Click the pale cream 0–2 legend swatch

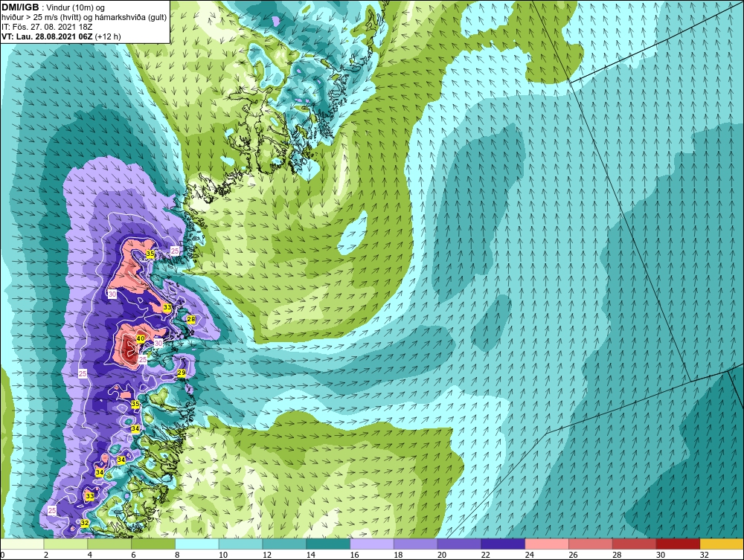22,544
